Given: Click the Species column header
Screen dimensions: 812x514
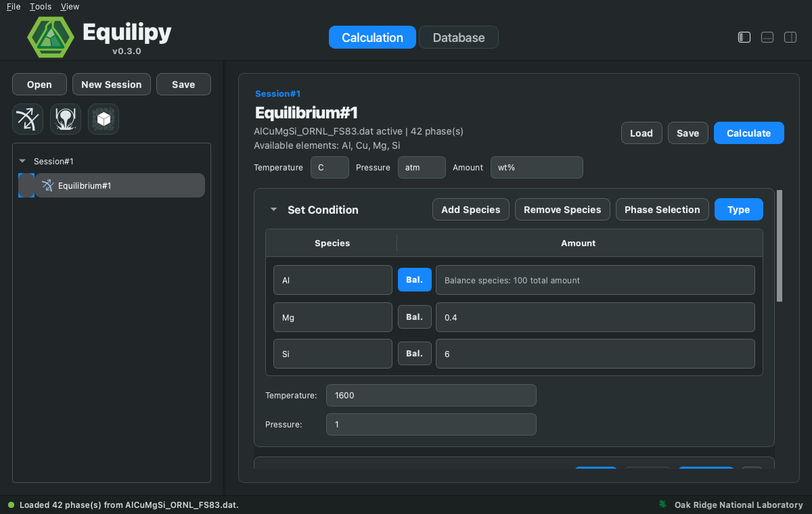Looking at the screenshot, I should [x=332, y=243].
